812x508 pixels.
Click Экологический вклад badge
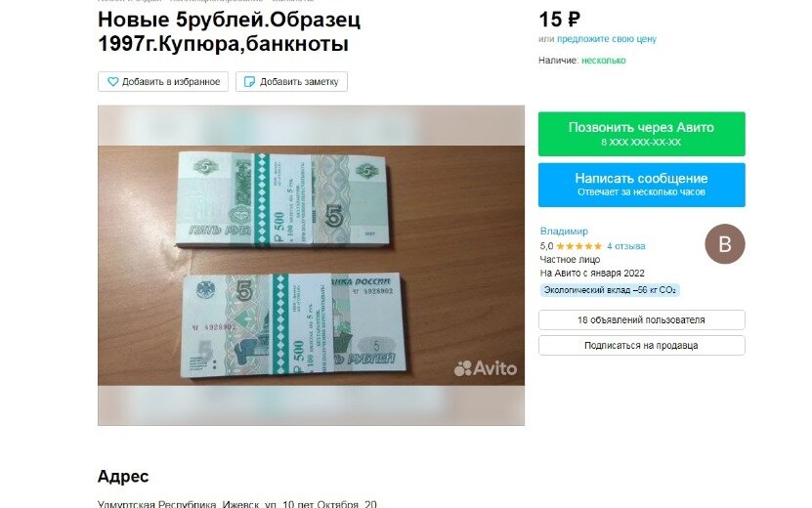pos(610,290)
